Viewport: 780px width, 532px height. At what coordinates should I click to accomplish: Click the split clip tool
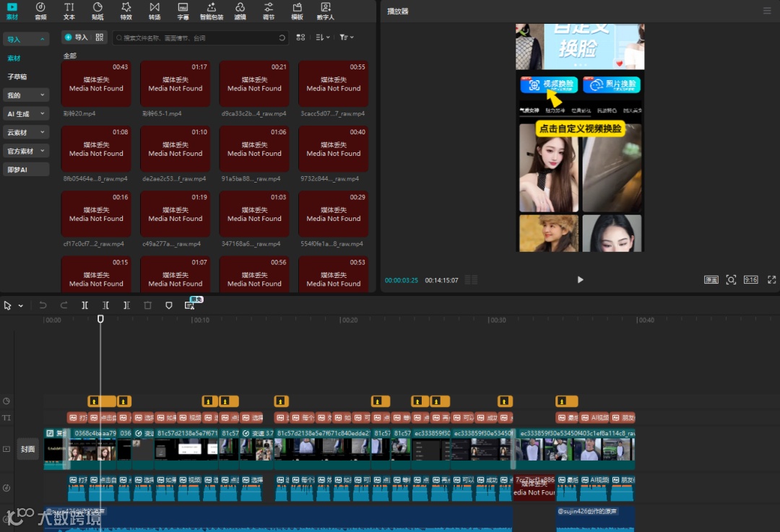tap(85, 305)
